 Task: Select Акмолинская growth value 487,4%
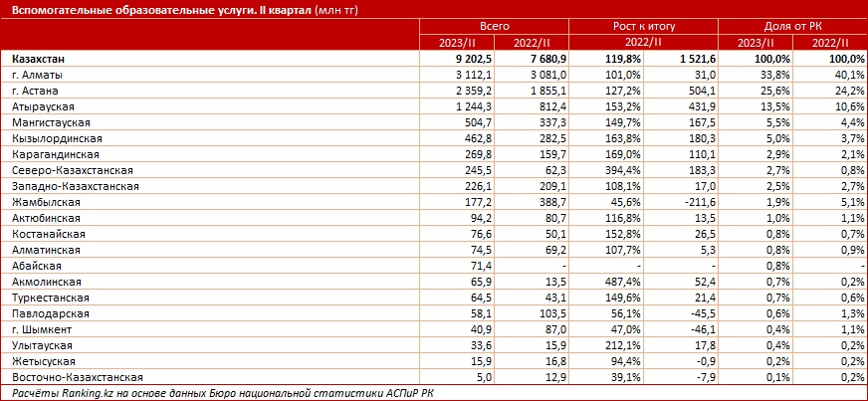pyautogui.click(x=622, y=282)
